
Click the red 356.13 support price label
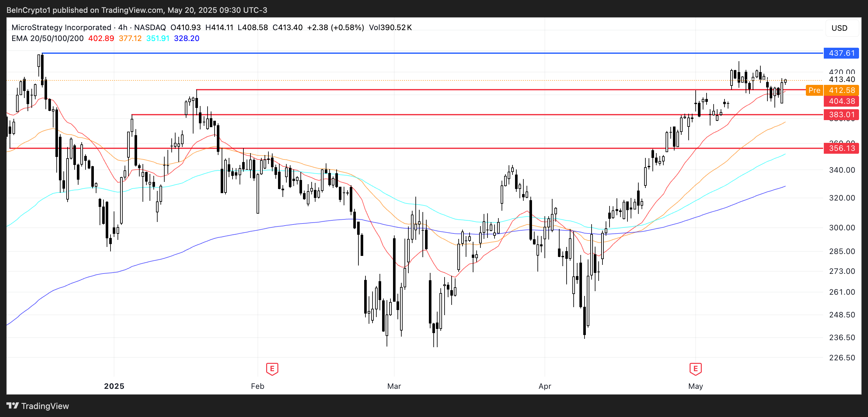pyautogui.click(x=841, y=148)
